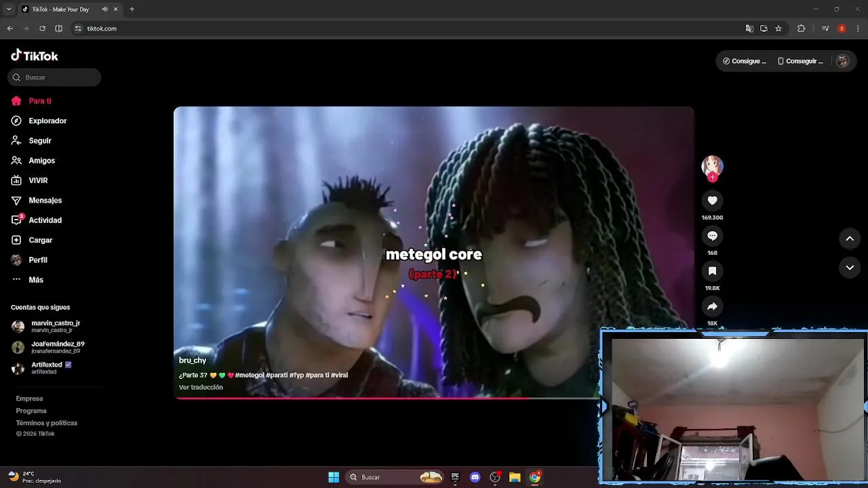Click the tiktok.com address bar
The width and height of the screenshot is (868, 488).
(407, 28)
